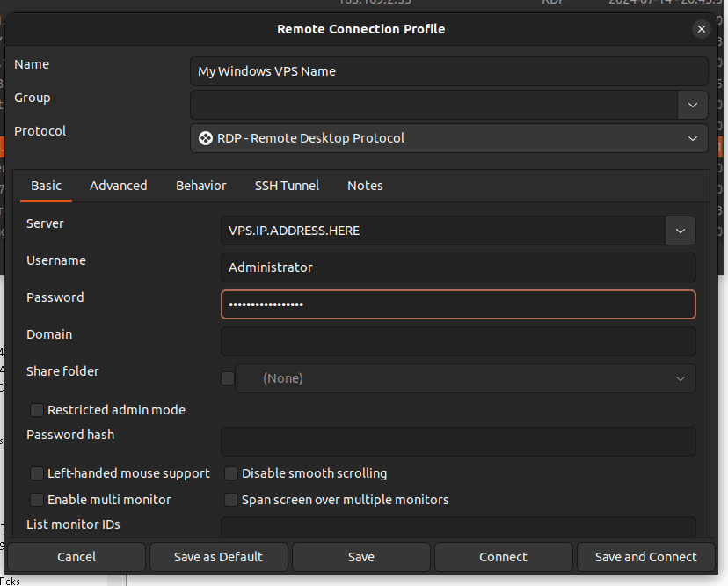728x586 pixels.
Task: Expand the Server address dropdown
Action: 681,231
